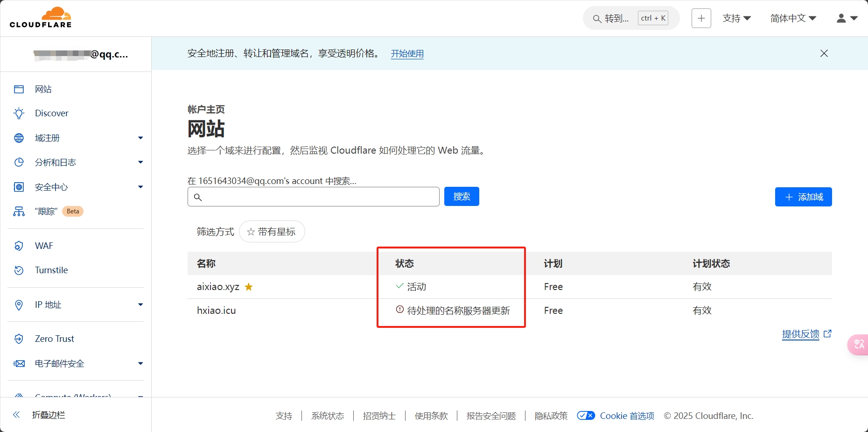
Task: Click the external link icon beside 提供反馈
Action: (x=827, y=333)
